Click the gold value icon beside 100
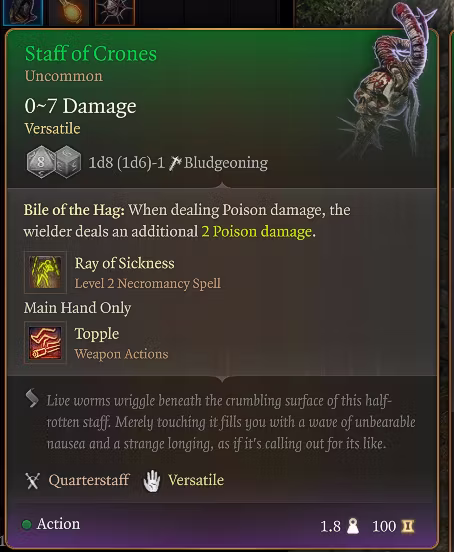This screenshot has width=454, height=552. 408,526
